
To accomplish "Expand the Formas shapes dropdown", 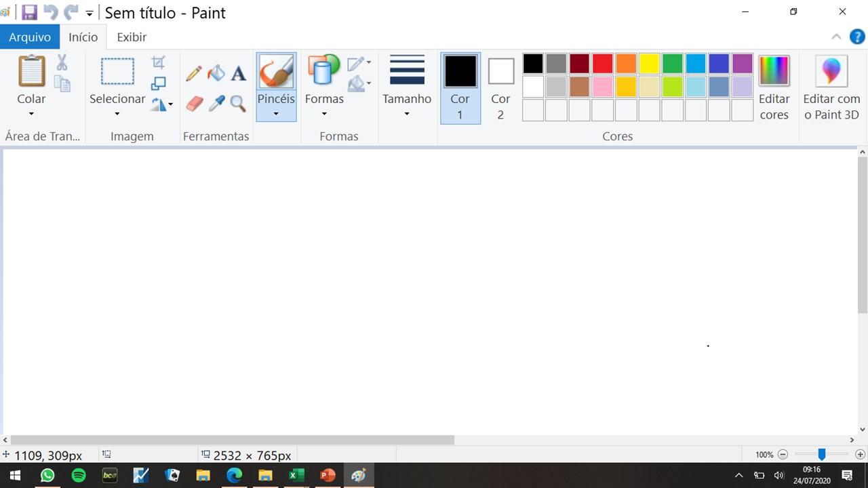I will point(324,114).
